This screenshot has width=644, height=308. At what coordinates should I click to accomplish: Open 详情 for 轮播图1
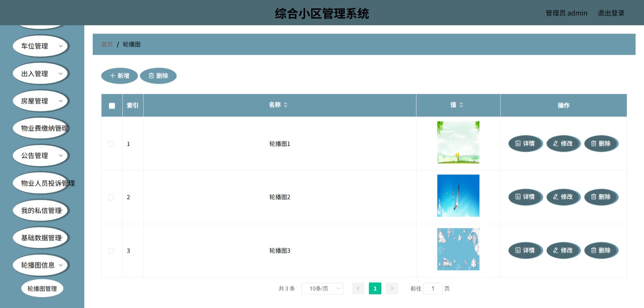(x=525, y=143)
